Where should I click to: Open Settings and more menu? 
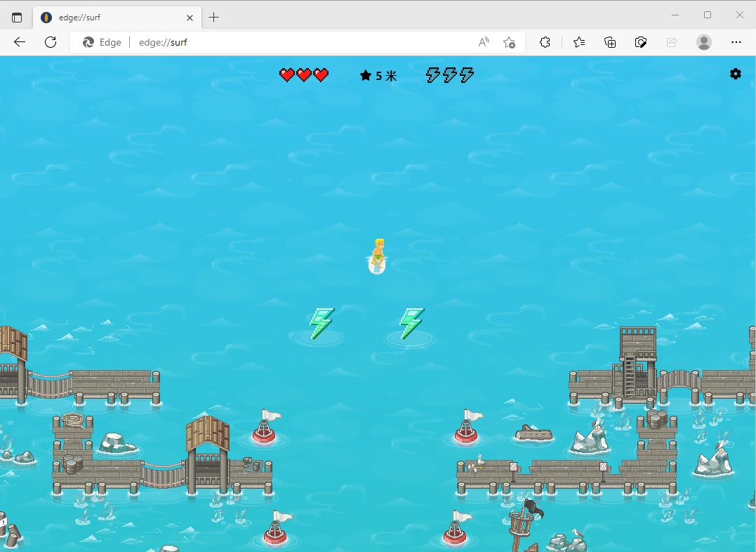click(x=736, y=42)
